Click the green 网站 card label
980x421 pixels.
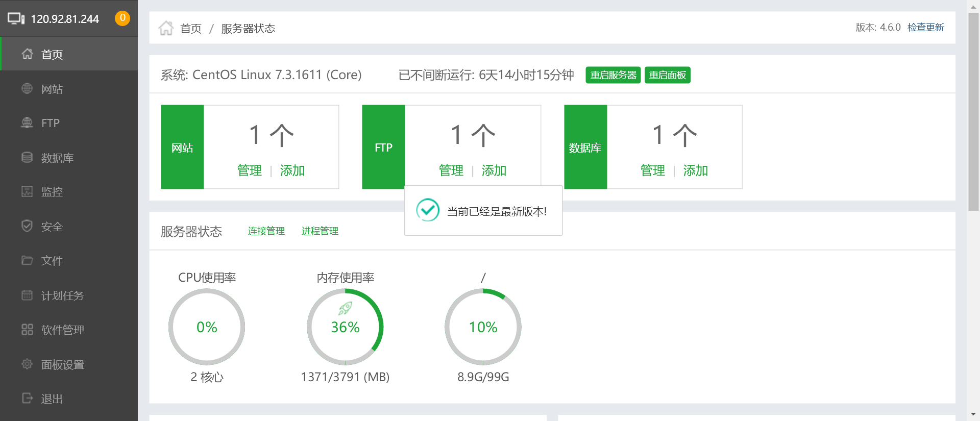(182, 147)
